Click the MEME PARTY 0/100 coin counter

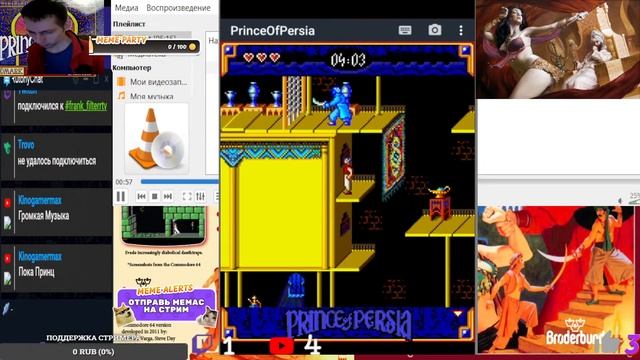pos(145,46)
